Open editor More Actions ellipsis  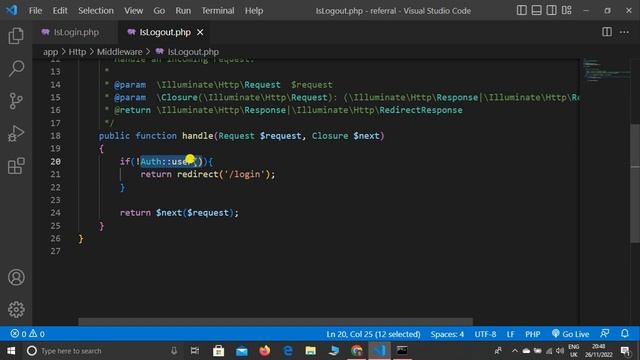pos(624,32)
